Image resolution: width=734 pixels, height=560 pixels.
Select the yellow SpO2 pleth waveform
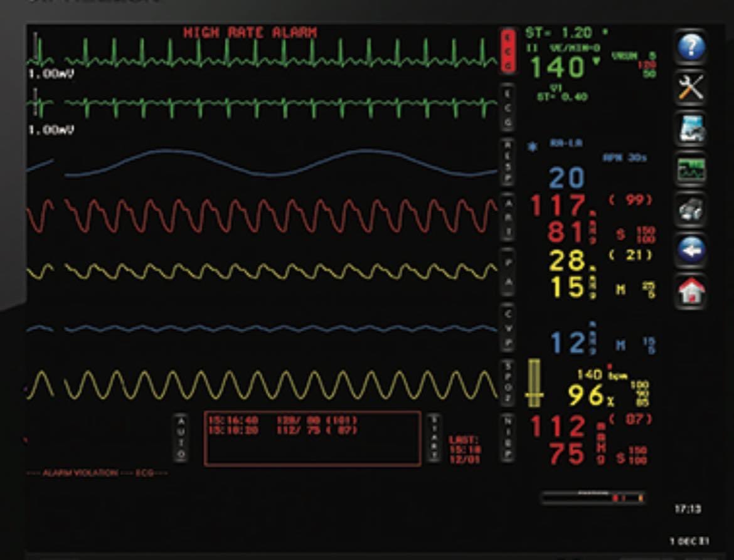tap(262, 385)
